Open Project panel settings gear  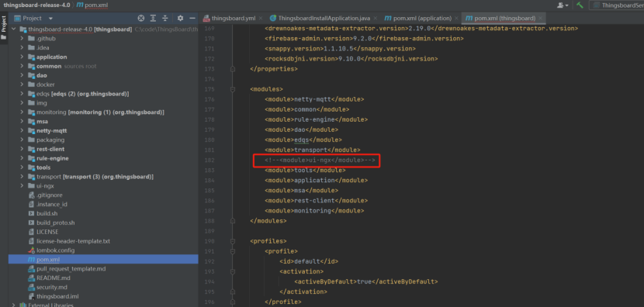tap(180, 18)
